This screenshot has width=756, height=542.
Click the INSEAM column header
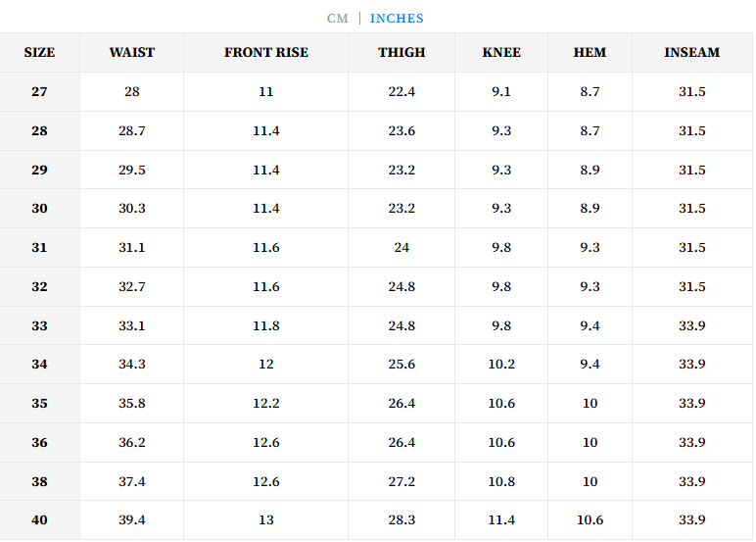(x=691, y=53)
